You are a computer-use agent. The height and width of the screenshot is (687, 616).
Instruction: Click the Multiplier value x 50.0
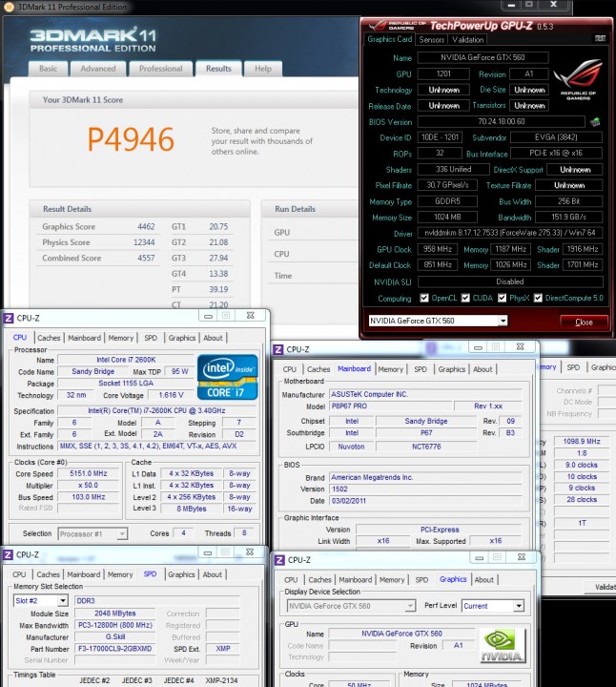[89, 486]
